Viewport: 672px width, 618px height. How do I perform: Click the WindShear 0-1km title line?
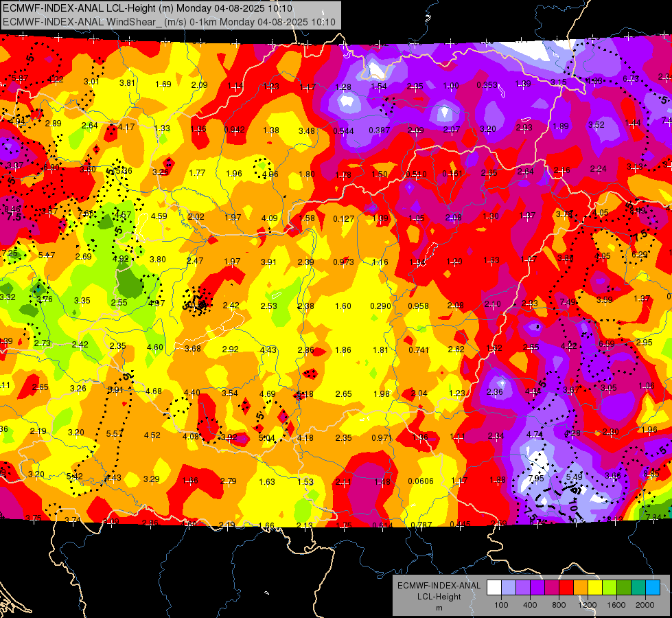coord(169,22)
